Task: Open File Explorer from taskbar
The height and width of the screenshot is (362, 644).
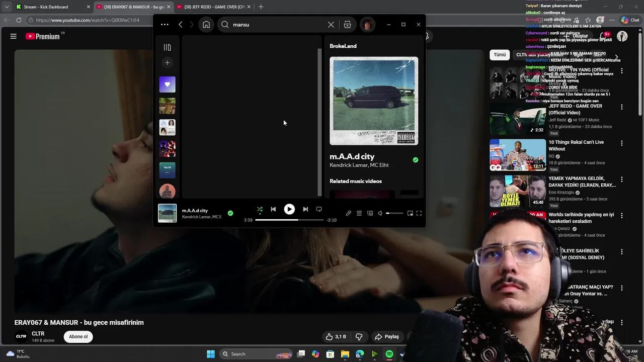Action: tap(345, 354)
